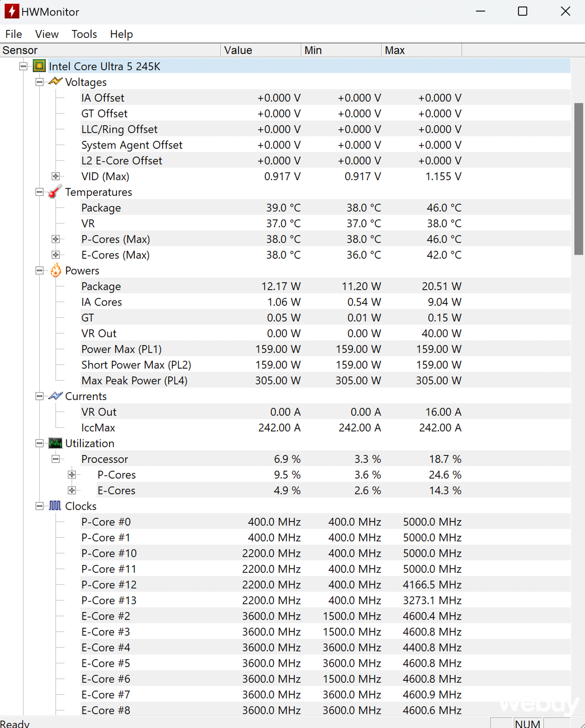Click the Intel Core Ultra 5 245K chip icon
Image resolution: width=585 pixels, height=728 pixels.
coord(39,66)
